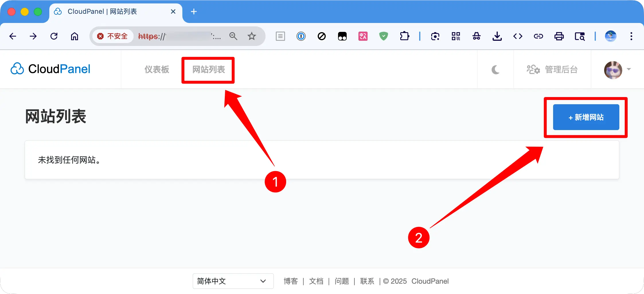
Task: Open the ad blocker extension icon
Action: [322, 36]
